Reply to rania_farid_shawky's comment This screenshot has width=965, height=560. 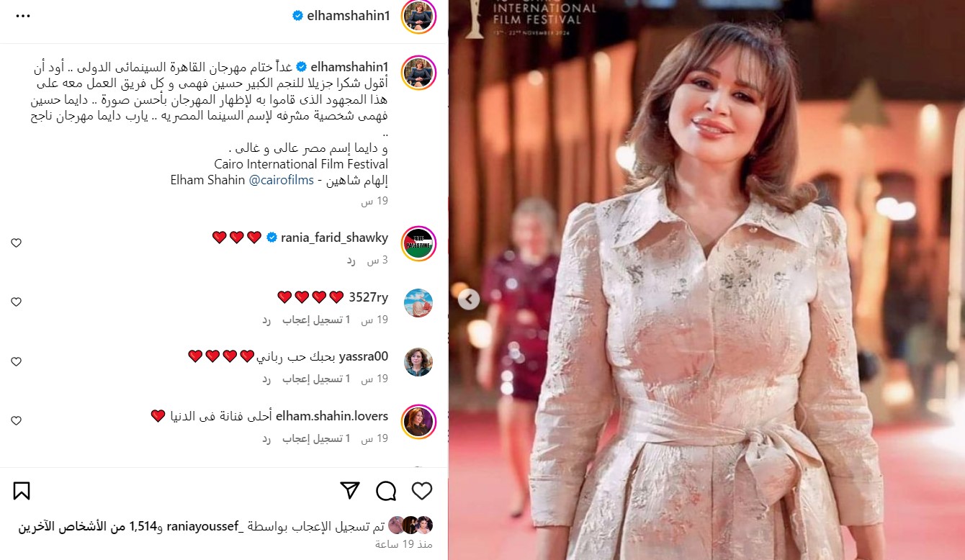pos(351,260)
